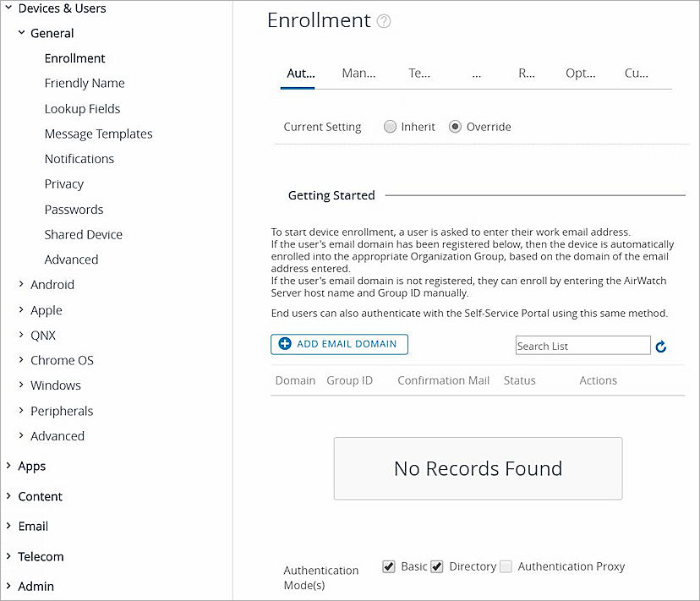The image size is (700, 601).
Task: Open the second enrollment settings tab
Action: (x=358, y=74)
